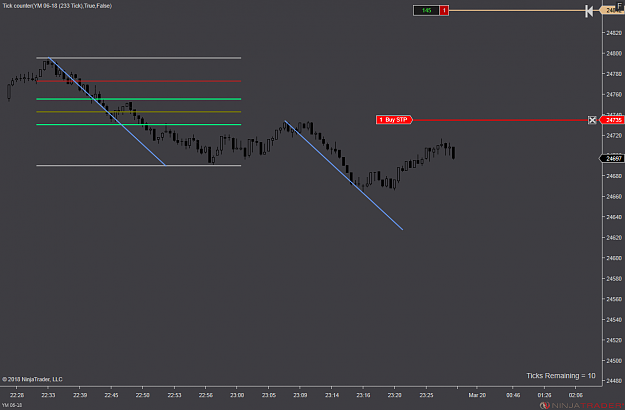Image resolution: width=625 pixels, height=410 pixels.
Task: Click the black 24697 current price marker
Action: (613, 159)
